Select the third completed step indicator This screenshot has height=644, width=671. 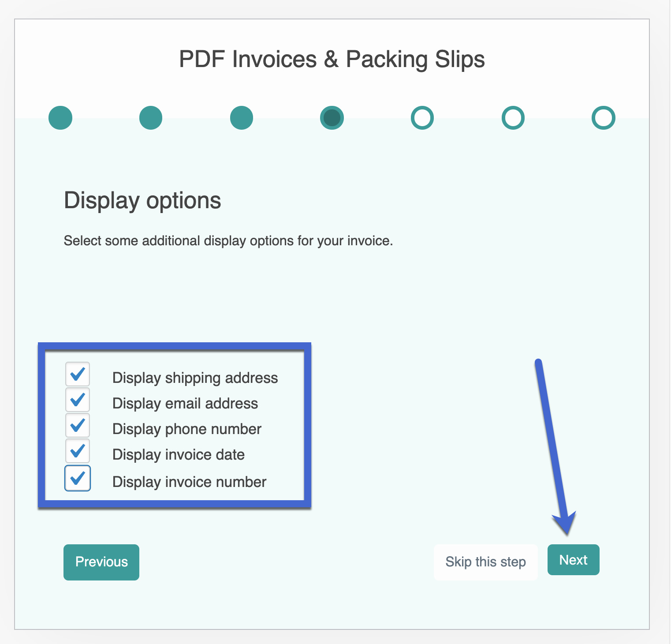241,117
